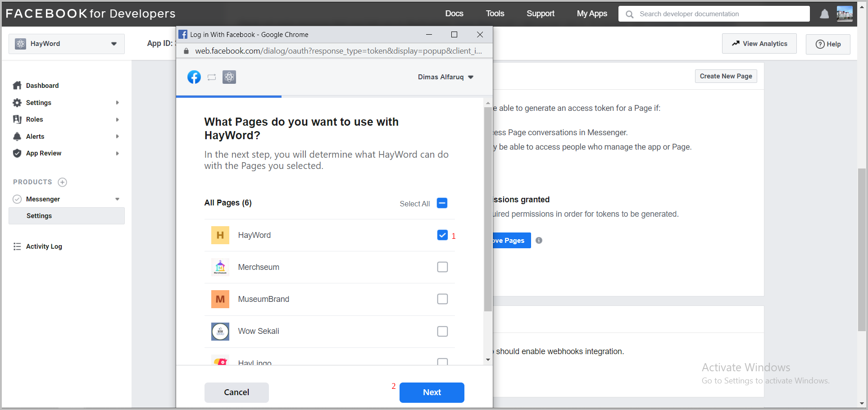Expand the Settings submenu arrow
The height and width of the screenshot is (410, 868).
[117, 103]
